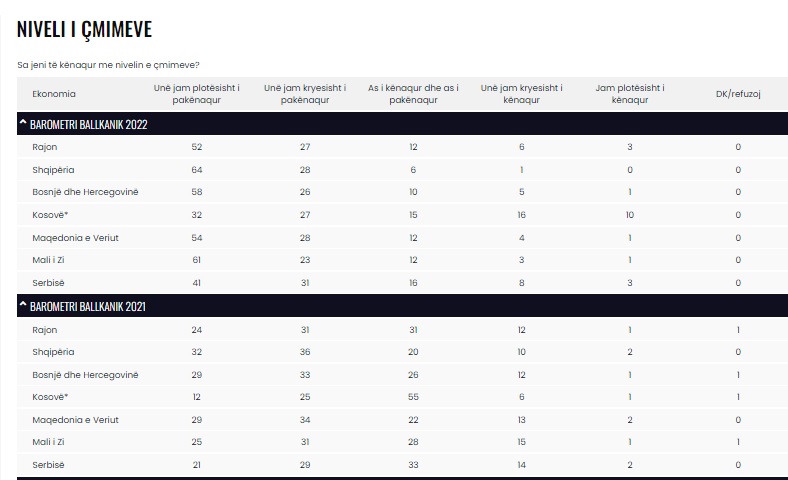Collapse the Barometri Ballkanik 2022 section caret
The height and width of the screenshot is (480, 788).
pos(22,124)
